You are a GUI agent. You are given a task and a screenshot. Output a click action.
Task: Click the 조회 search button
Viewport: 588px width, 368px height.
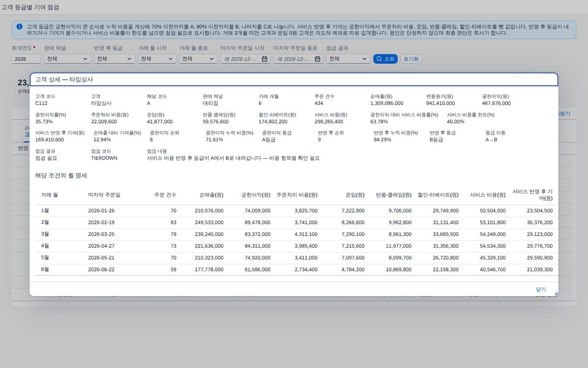click(x=385, y=59)
